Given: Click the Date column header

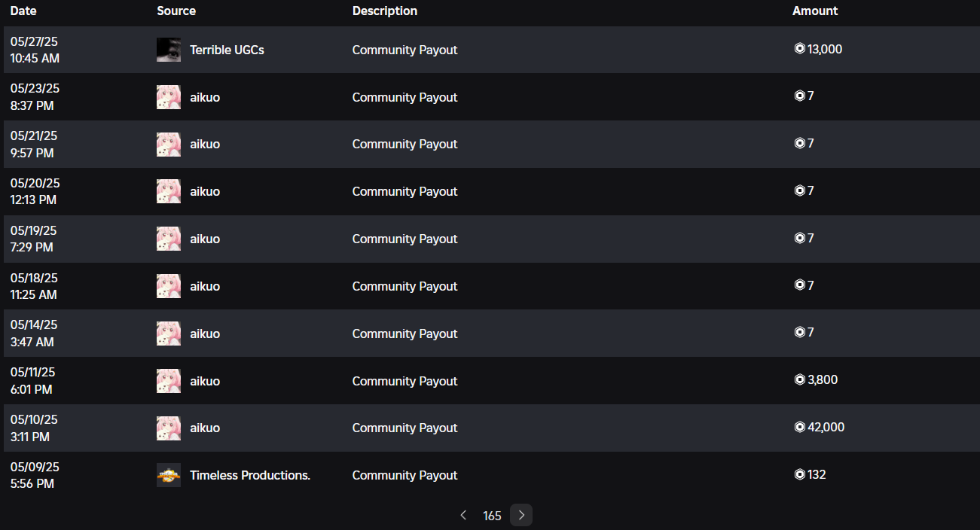Looking at the screenshot, I should [23, 11].
